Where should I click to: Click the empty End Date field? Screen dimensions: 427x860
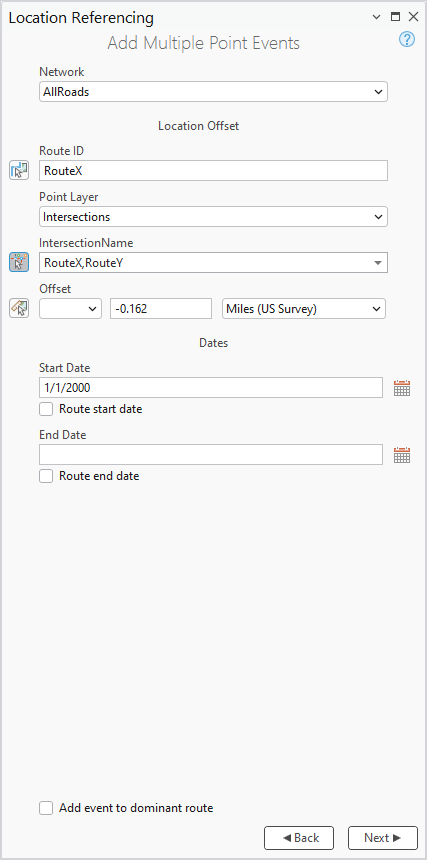pyautogui.click(x=211, y=455)
